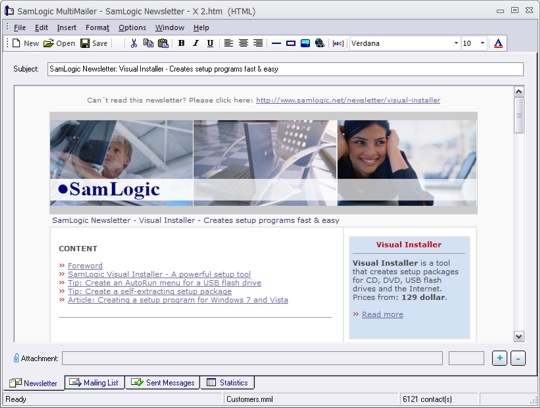Open the self-extracting setup package tip link
Image resolution: width=540 pixels, height=408 pixels.
tap(149, 292)
